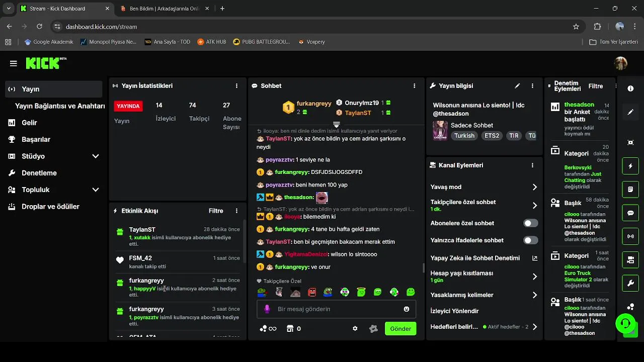644x362 pixels.
Task: Toggle the camera widget icon in right sidebar
Action: [x=630, y=260]
